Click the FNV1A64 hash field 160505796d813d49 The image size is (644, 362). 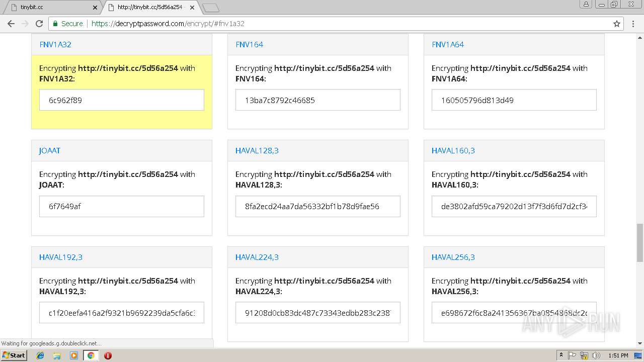[514, 100]
